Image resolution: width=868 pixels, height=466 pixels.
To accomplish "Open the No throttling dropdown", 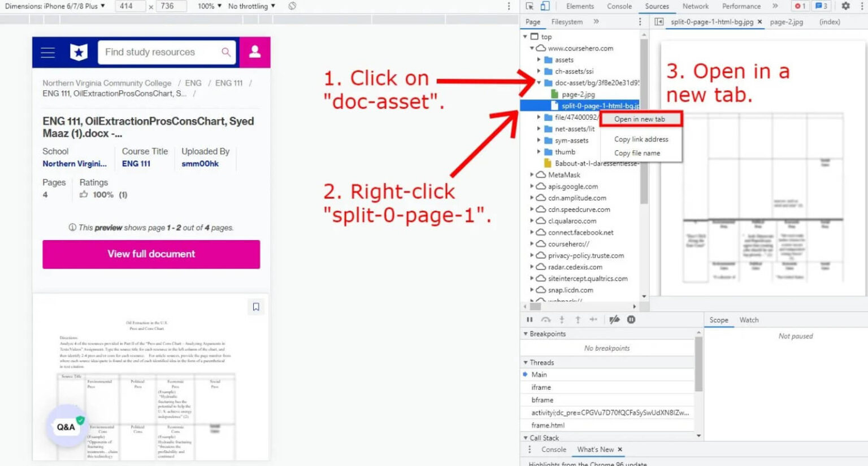I will (x=252, y=6).
